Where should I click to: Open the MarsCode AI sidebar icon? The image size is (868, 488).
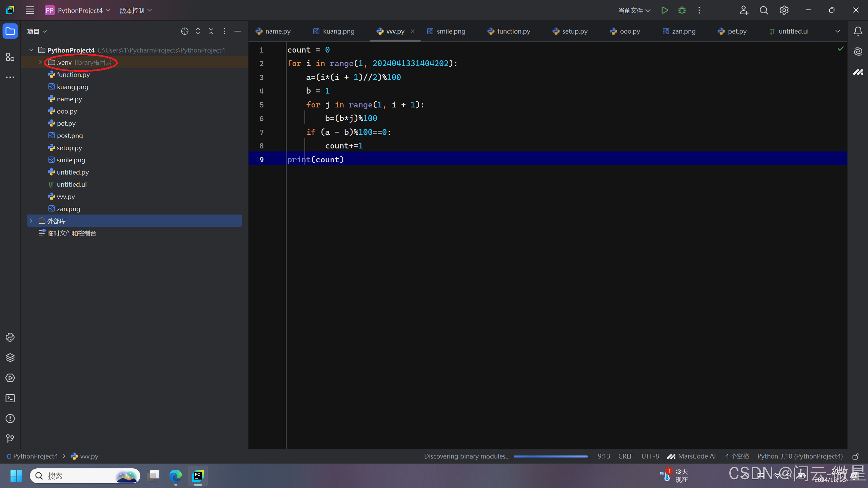click(858, 72)
